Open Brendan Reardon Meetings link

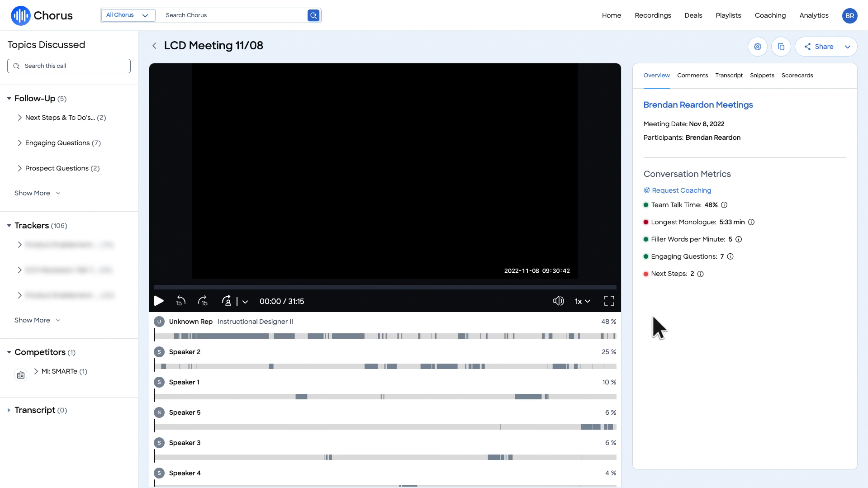[698, 105]
